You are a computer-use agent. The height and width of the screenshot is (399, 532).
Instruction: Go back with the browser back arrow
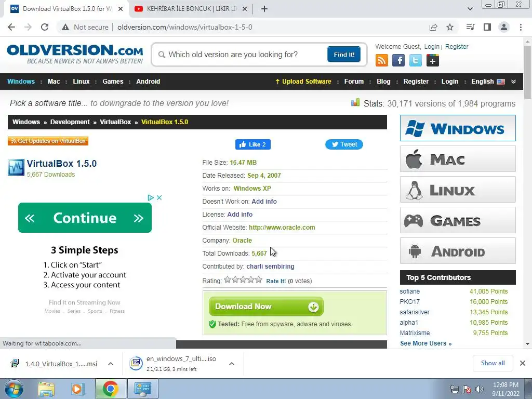(11, 27)
